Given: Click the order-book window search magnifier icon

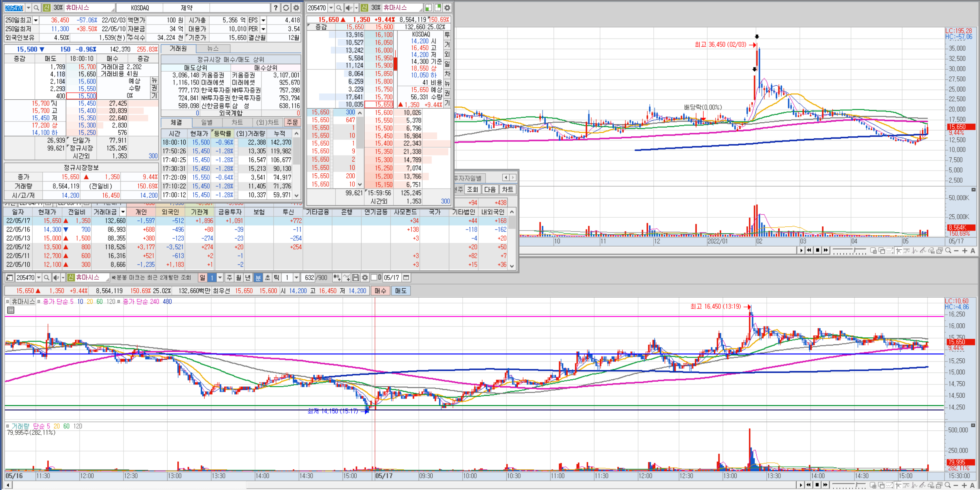Looking at the screenshot, I should point(339,8).
